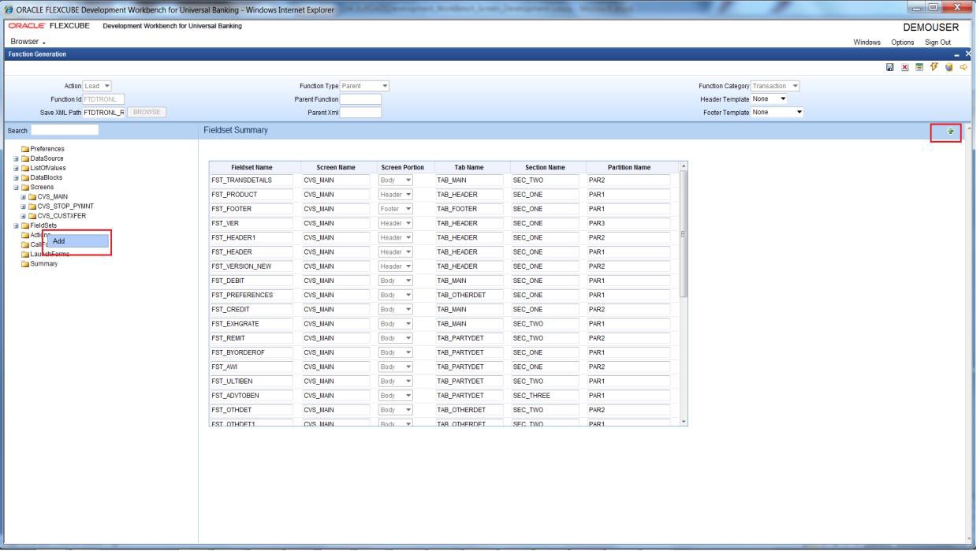Click TAB_FOOTER tab name cell
The width and height of the screenshot is (980, 551).
469,209
